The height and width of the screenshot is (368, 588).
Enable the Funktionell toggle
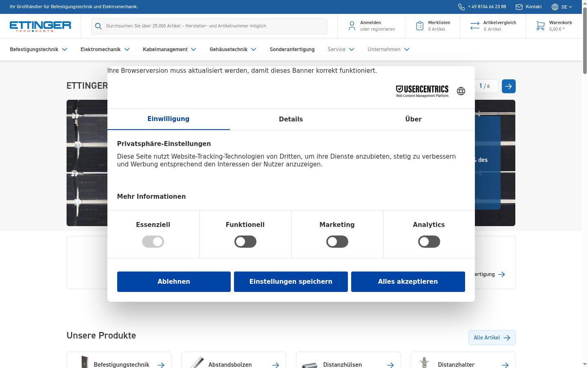tap(245, 242)
